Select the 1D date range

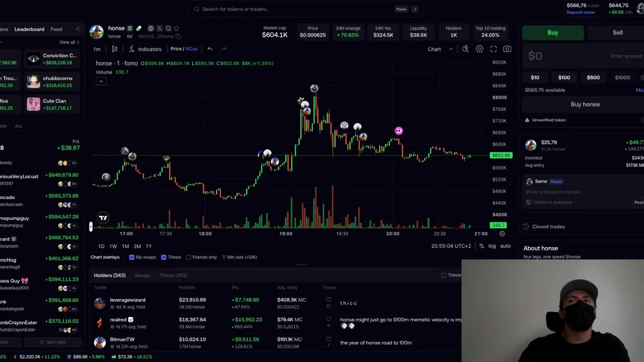(x=101, y=246)
